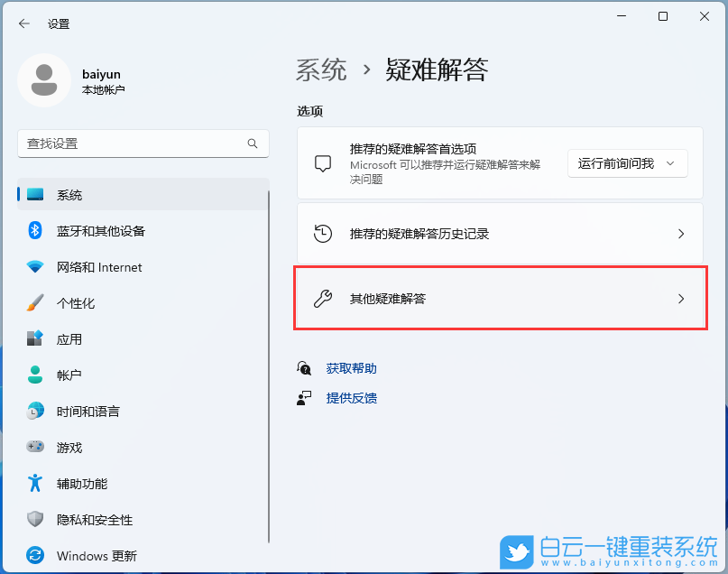728x574 pixels.
Task: Click the baiyun account avatar
Action: point(43,80)
